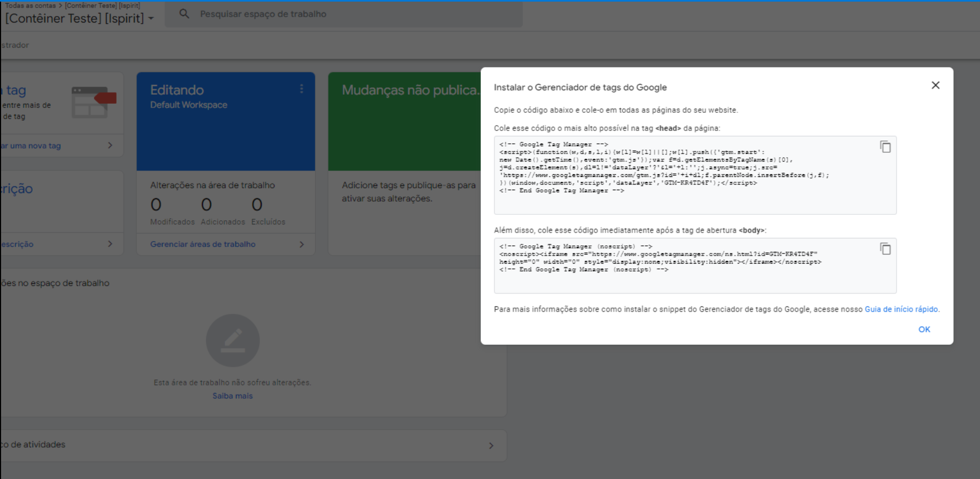Click the search magnifier icon
The width and height of the screenshot is (980, 479).
coord(184,14)
